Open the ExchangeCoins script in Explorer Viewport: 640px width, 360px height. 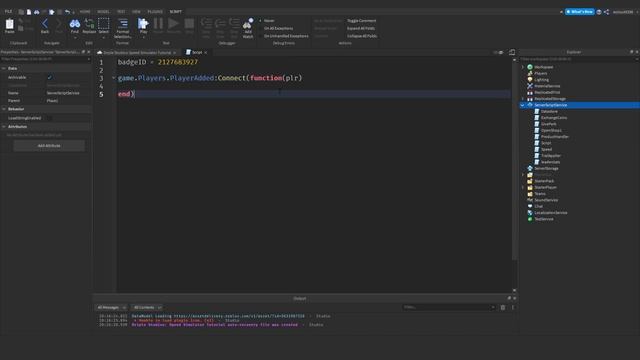pos(554,118)
